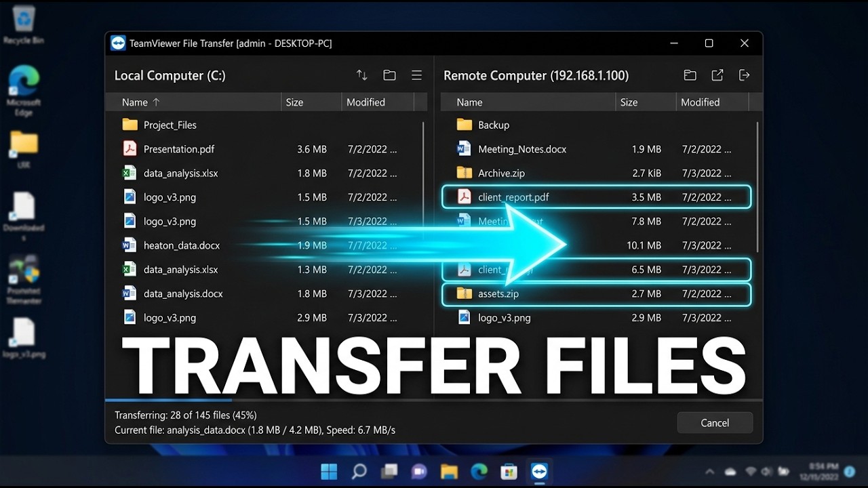The width and height of the screenshot is (868, 488).
Task: Click the Word icon beside heaton_data.docx
Action: point(130,245)
